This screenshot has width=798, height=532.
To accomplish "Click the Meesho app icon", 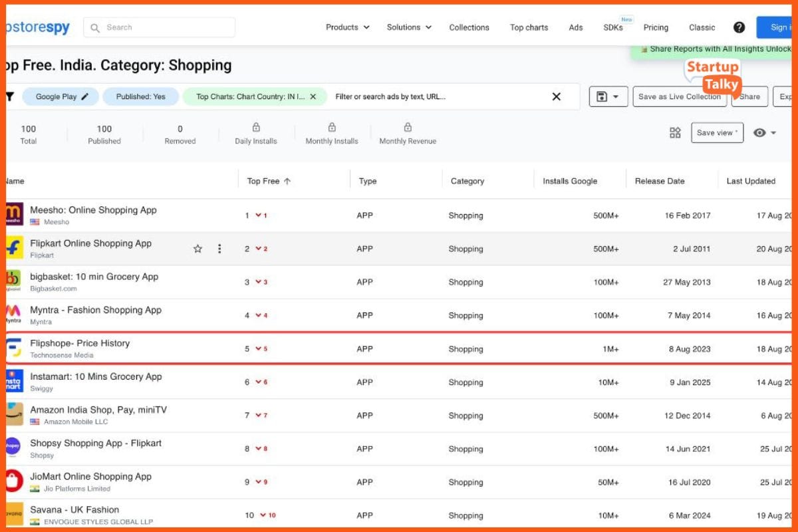I will [14, 215].
